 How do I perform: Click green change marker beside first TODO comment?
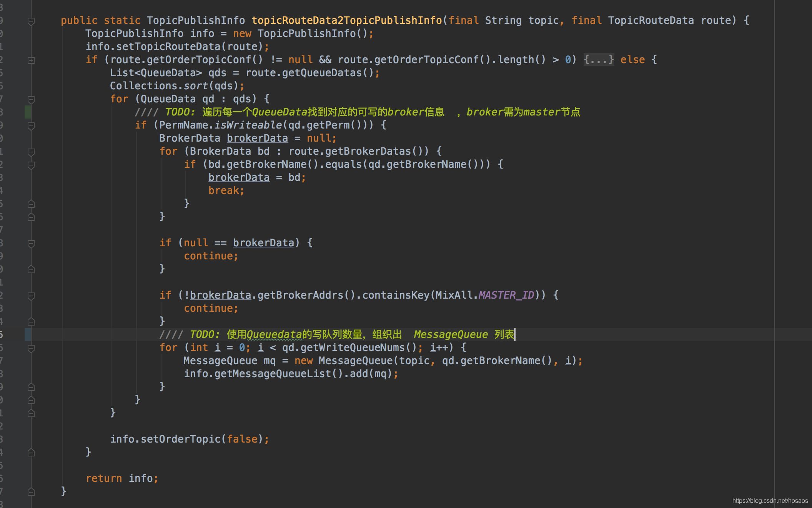click(x=28, y=112)
